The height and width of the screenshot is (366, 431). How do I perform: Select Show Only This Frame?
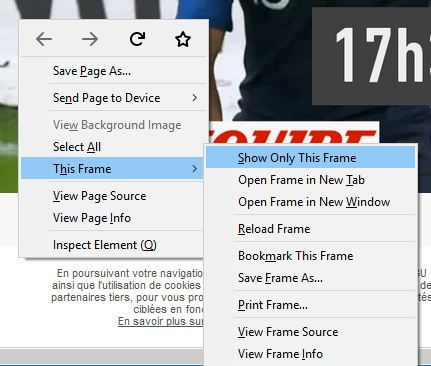(x=310, y=158)
